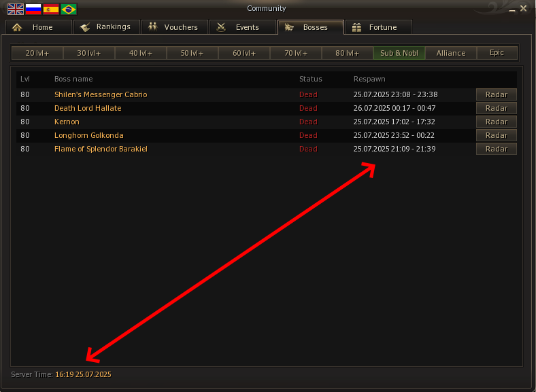Click the dragon icon on Bosses tab
Image resolution: width=536 pixels, height=392 pixels.
pos(289,27)
